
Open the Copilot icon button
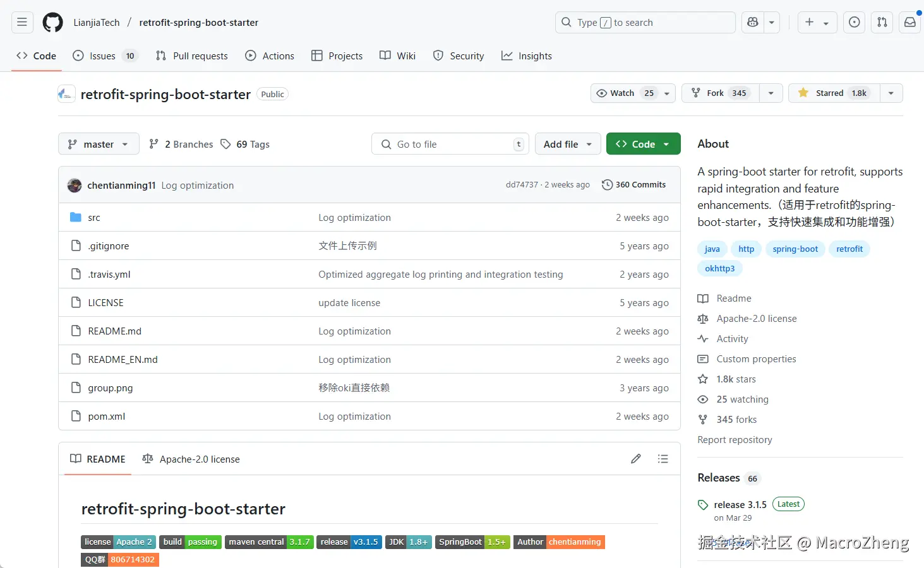752,22
